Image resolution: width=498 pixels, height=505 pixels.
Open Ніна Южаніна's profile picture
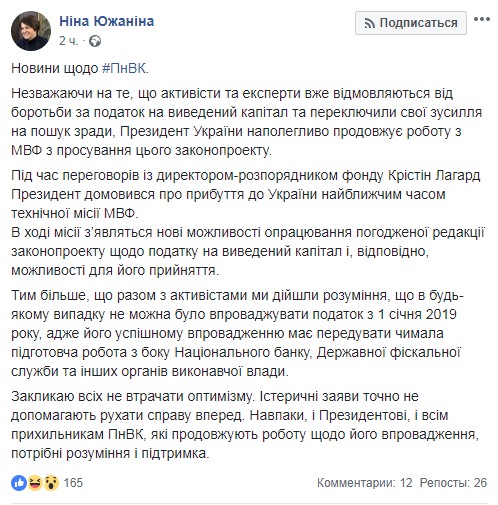31,31
